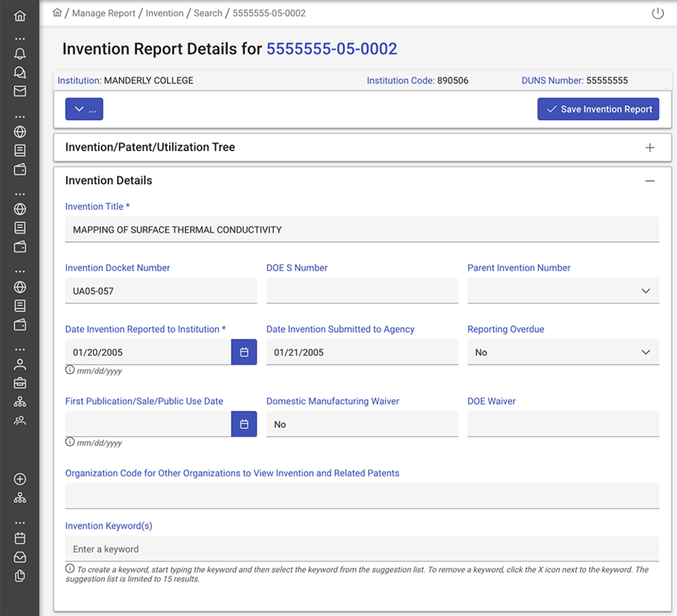Open notifications bell in sidebar
Screen dimensions: 677x616
point(20,54)
